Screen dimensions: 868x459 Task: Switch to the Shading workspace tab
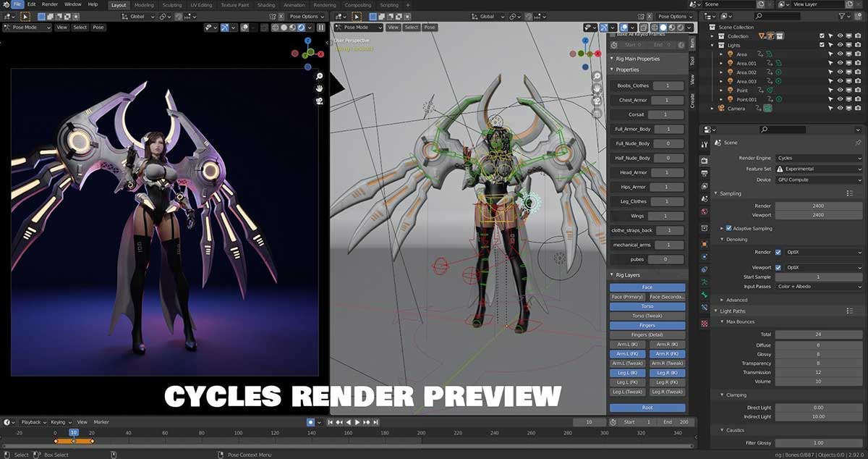[x=266, y=5]
